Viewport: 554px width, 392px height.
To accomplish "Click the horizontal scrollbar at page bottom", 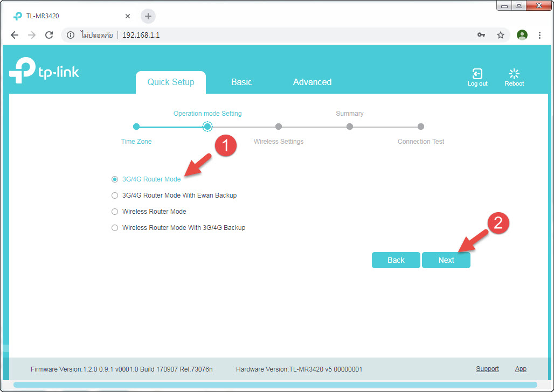I will click(x=275, y=384).
